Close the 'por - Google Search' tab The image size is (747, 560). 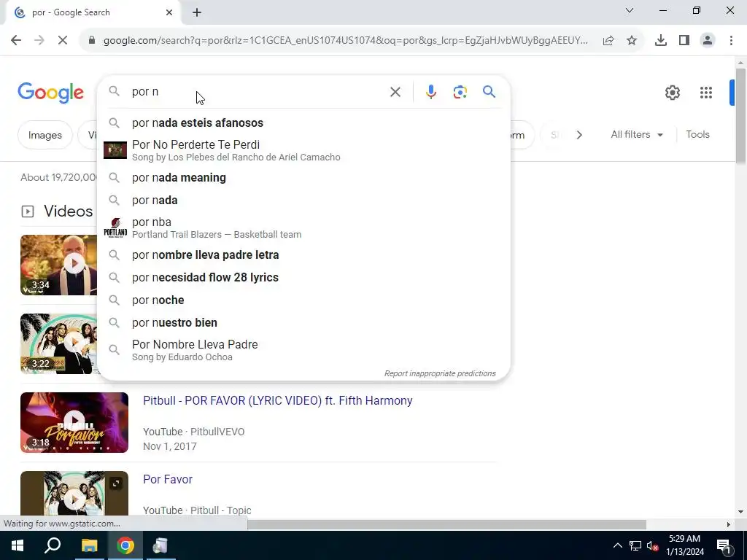(169, 12)
